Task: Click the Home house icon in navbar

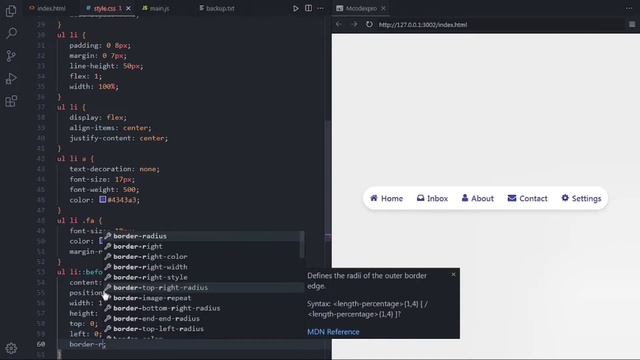Action: 373,198
